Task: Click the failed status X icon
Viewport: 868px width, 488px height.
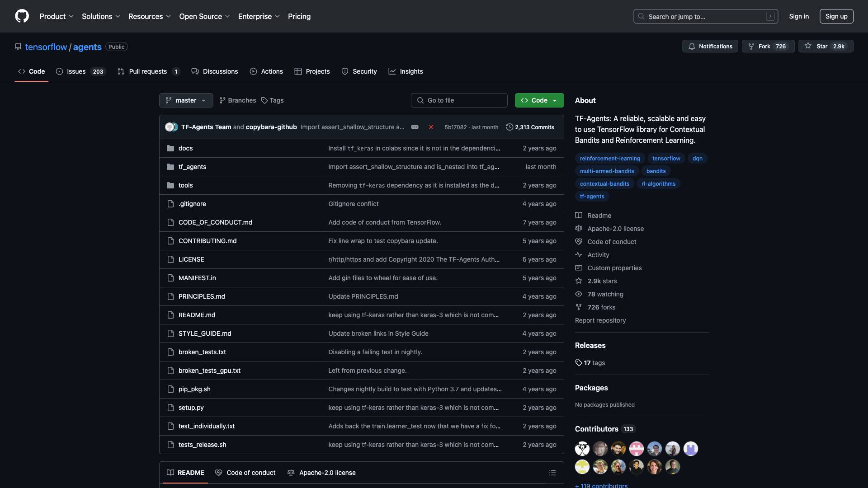Action: pyautogui.click(x=431, y=127)
